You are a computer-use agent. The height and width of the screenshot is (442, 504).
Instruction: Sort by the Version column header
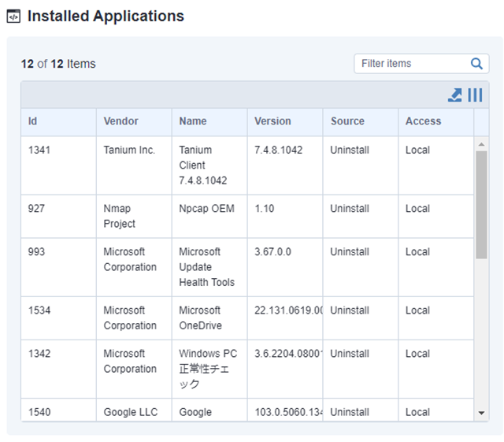(272, 121)
